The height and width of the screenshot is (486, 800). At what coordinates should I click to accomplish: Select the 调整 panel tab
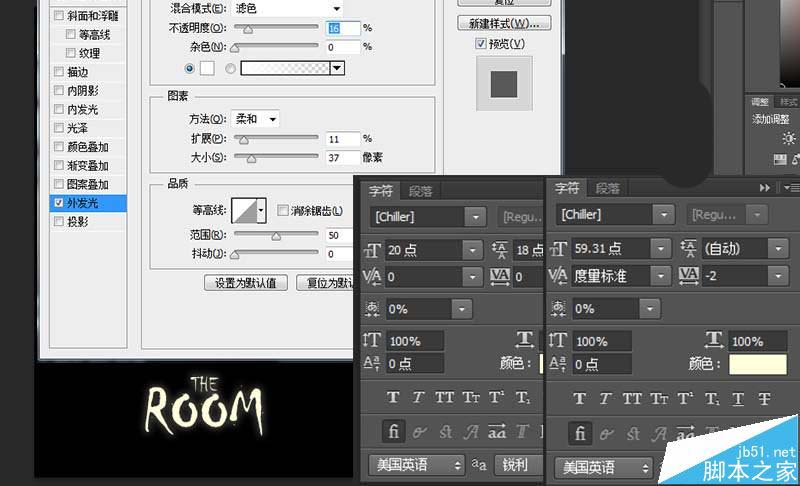click(760, 102)
